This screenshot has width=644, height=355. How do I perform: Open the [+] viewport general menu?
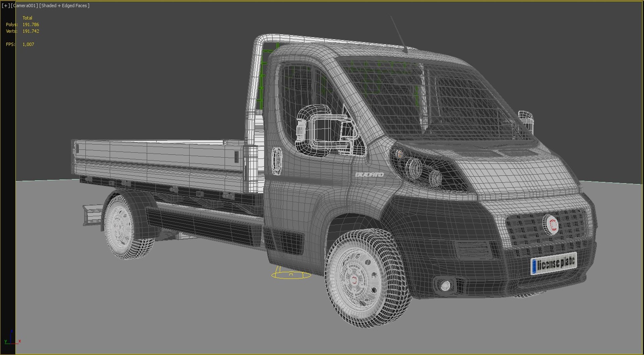click(x=6, y=6)
